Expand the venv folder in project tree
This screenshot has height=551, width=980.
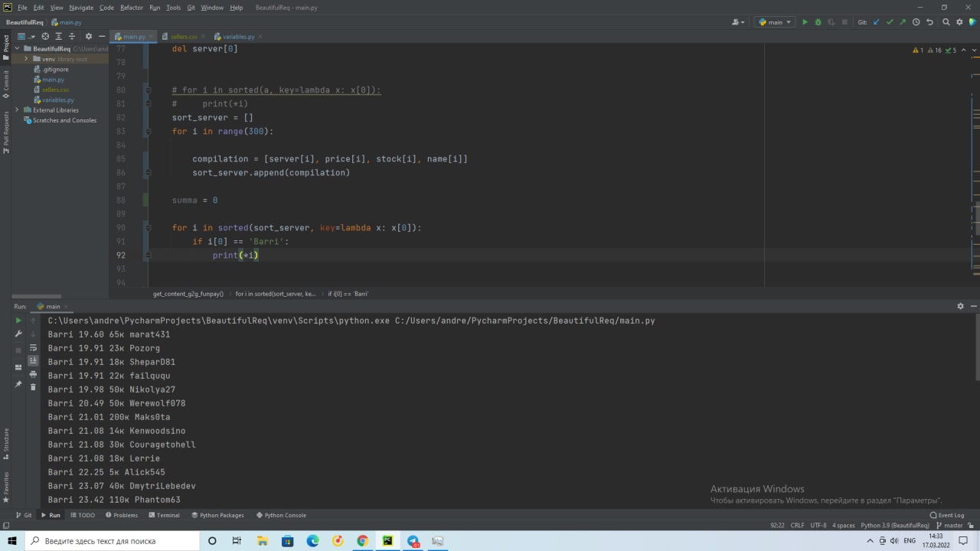click(x=27, y=59)
